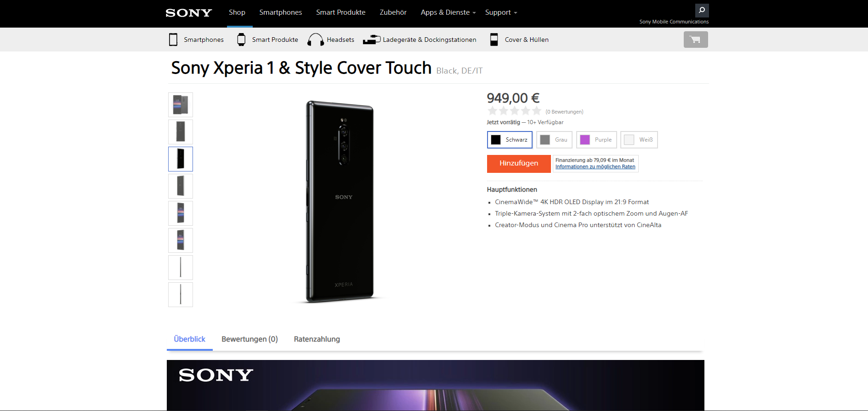Open Informationen zu möglichen Raten link
This screenshot has height=411, width=868.
pos(595,167)
